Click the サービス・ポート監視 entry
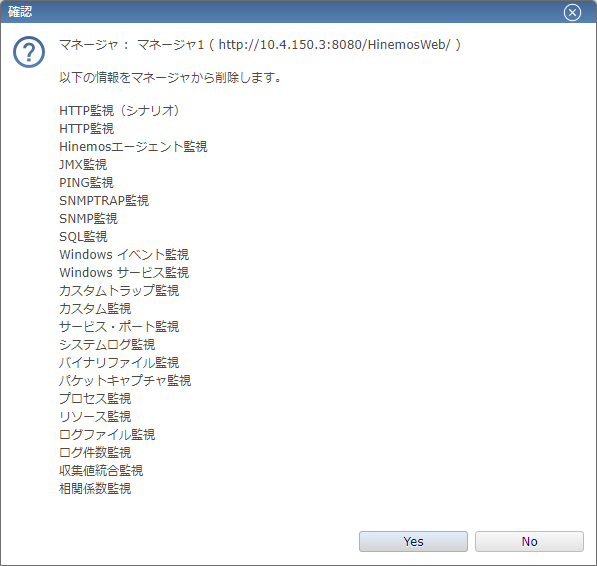Image resolution: width=597 pixels, height=566 pixels. coord(119,327)
